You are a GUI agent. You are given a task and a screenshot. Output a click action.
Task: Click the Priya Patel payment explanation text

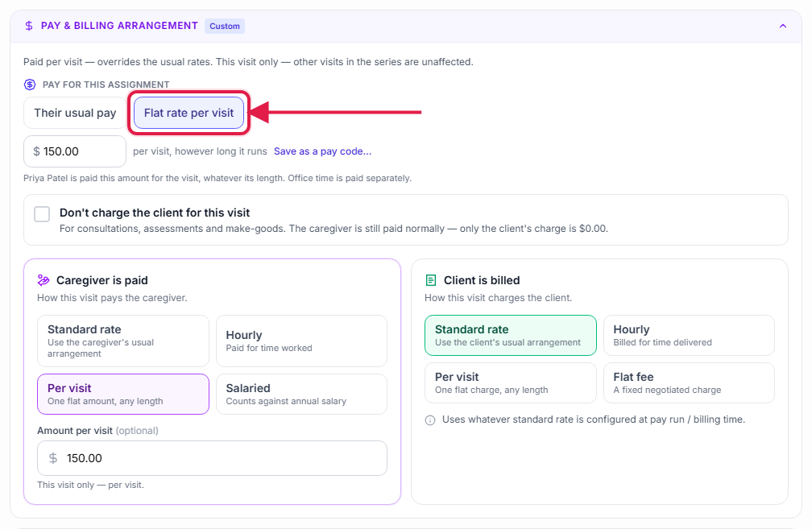click(x=217, y=178)
